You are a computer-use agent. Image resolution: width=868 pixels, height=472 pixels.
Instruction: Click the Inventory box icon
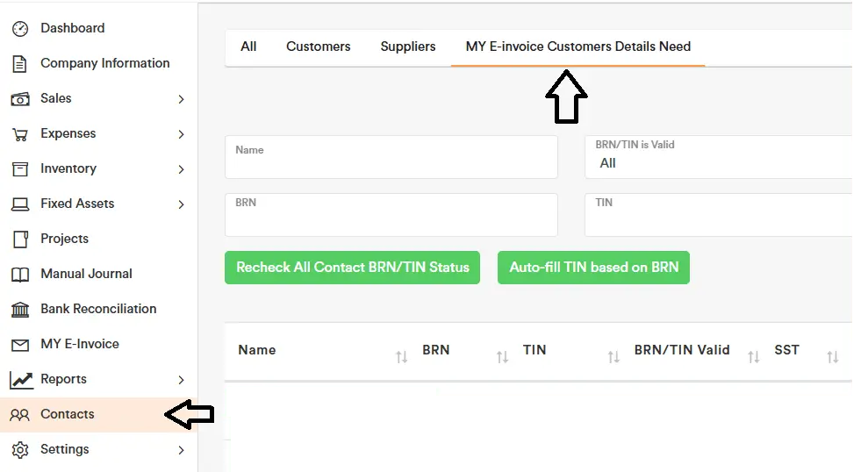(19, 168)
